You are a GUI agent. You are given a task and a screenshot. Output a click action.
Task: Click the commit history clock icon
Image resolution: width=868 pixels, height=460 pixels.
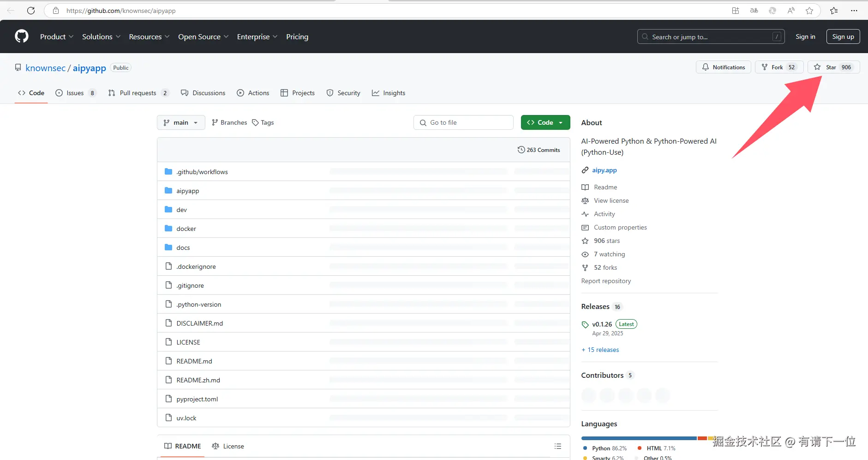pyautogui.click(x=521, y=150)
